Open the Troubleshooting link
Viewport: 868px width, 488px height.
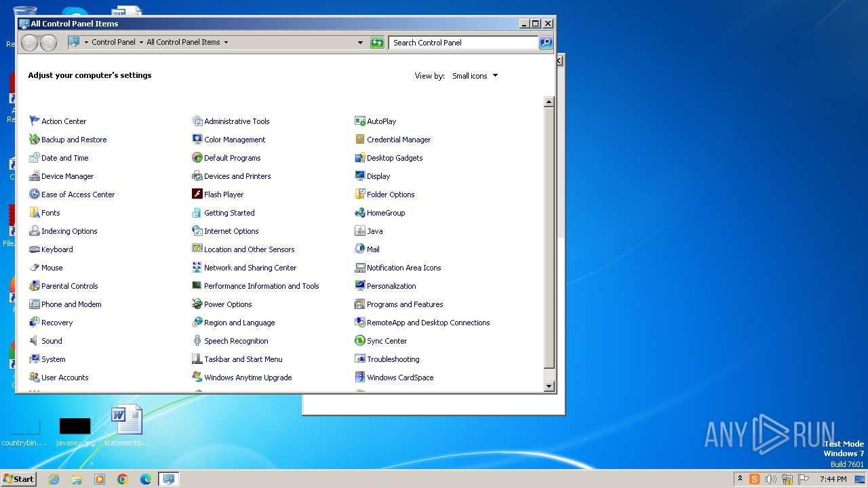point(393,359)
